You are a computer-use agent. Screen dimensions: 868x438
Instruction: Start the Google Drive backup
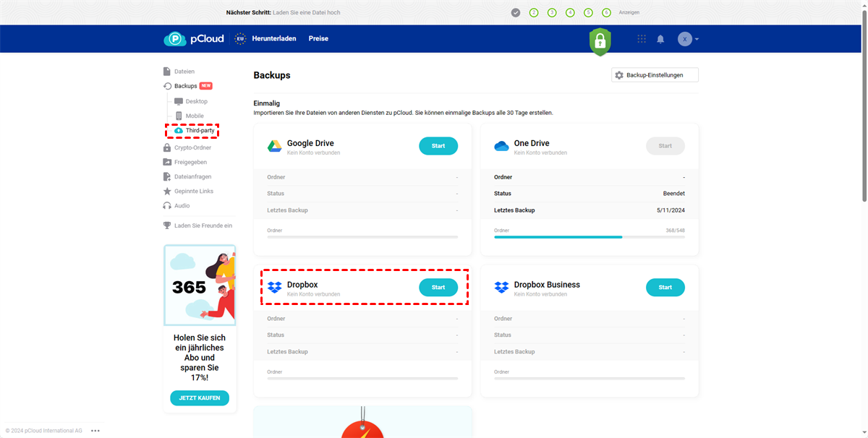[x=438, y=146]
